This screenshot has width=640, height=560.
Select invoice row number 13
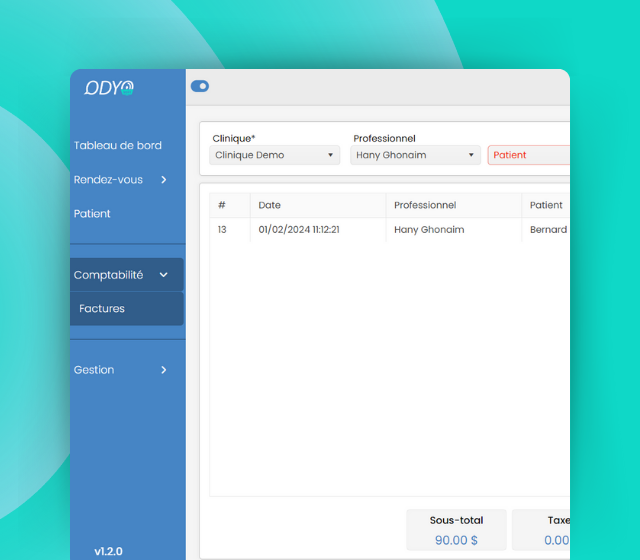tap(222, 230)
